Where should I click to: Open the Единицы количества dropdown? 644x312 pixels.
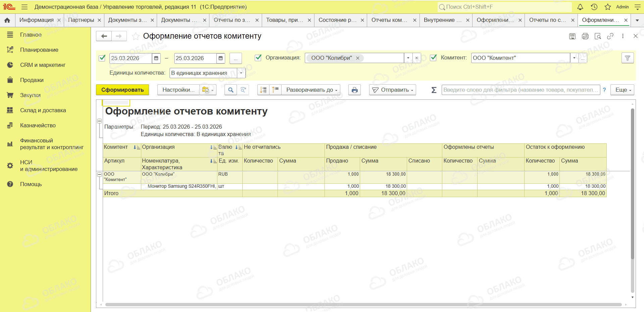coord(241,73)
